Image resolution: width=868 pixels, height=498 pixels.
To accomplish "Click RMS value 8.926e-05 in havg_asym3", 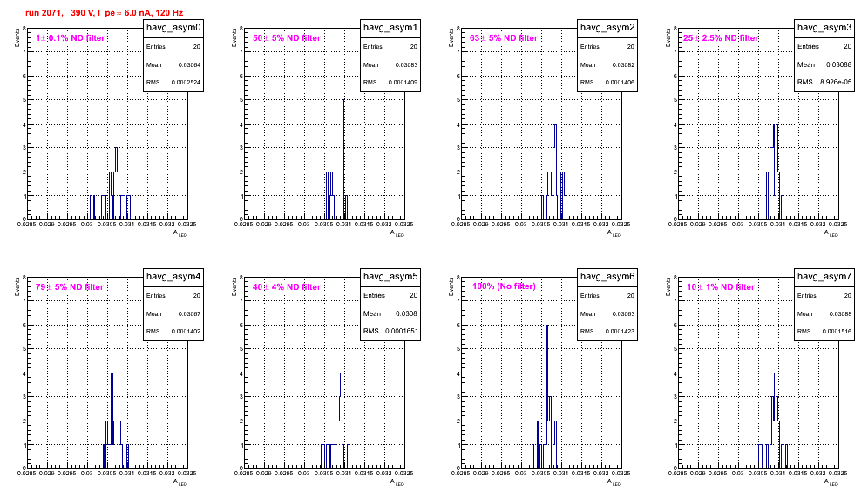I will tap(836, 83).
